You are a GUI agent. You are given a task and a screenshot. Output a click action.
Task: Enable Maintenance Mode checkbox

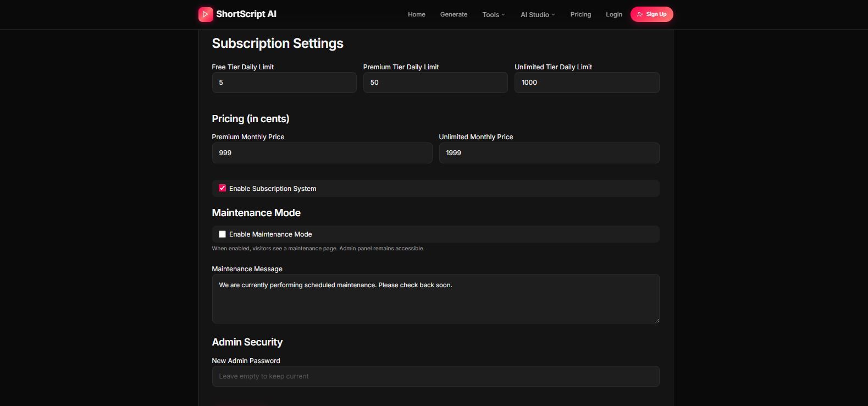point(222,234)
